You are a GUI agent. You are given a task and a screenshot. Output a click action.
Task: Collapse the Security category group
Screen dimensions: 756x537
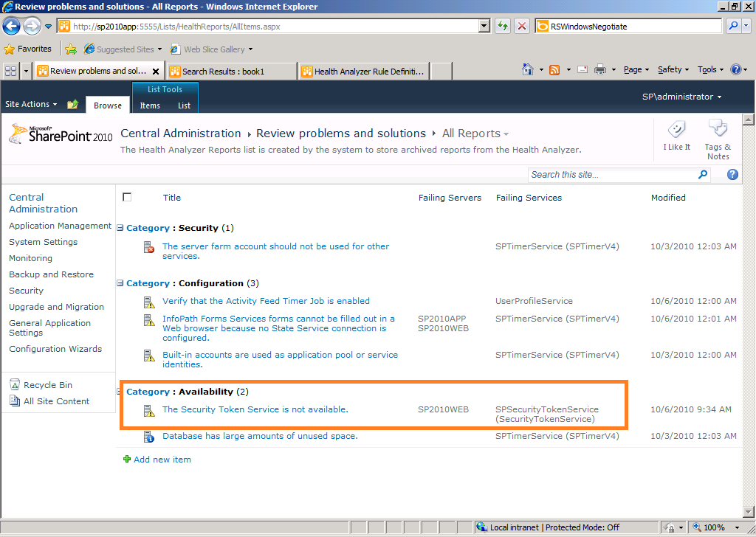[x=120, y=228]
